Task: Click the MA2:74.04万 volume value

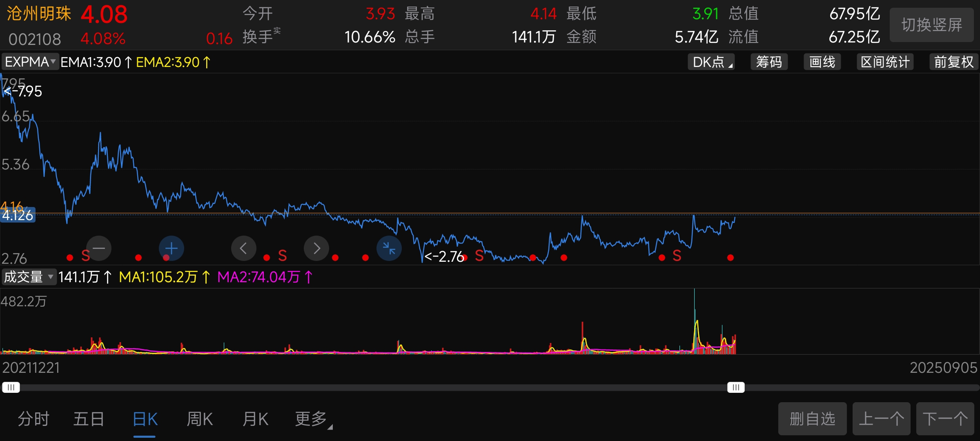Action: click(265, 277)
